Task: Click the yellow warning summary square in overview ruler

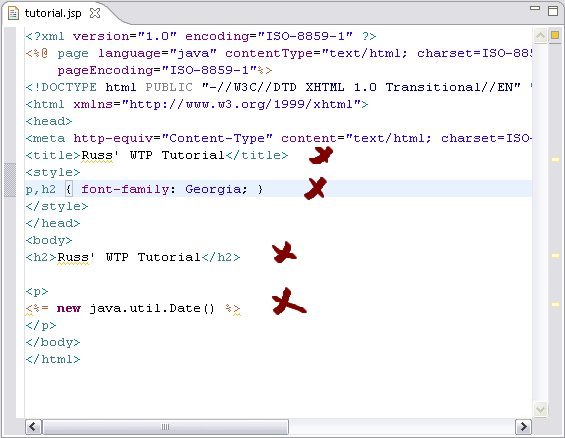Action: pyautogui.click(x=555, y=35)
